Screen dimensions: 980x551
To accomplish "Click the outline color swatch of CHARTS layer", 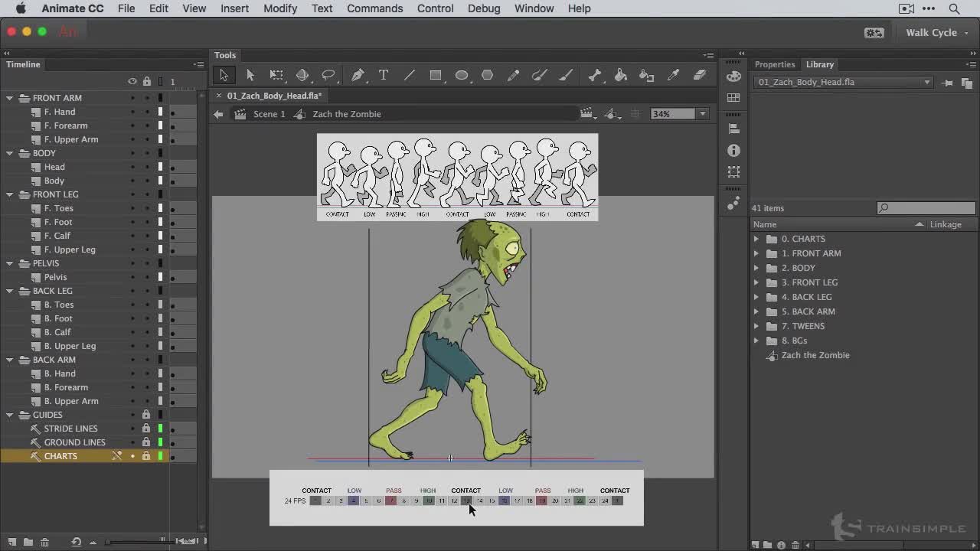I will tap(161, 456).
